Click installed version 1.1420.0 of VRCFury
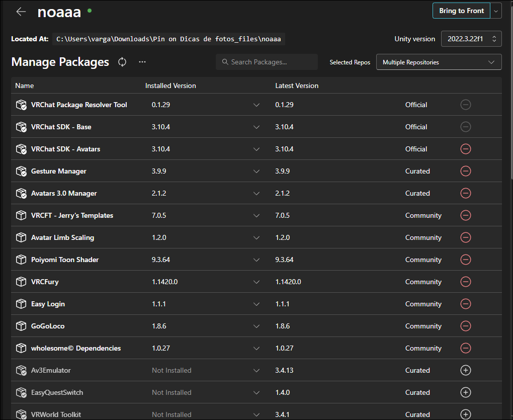Screen dimensions: 513x420 point(164,282)
